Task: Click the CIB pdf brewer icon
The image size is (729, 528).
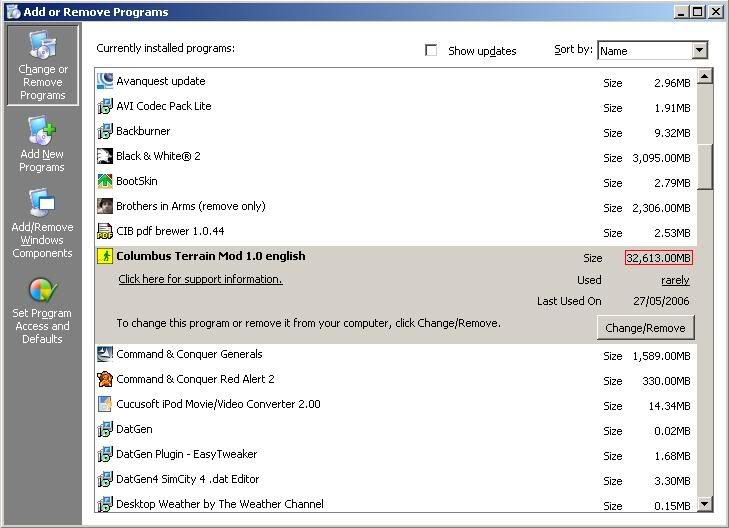Action: 105,231
